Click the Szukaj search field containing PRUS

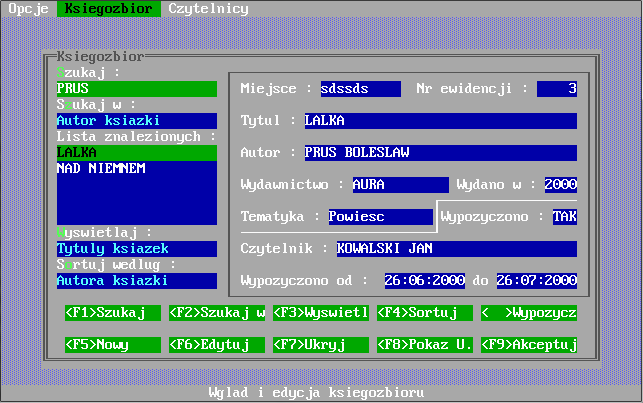pyautogui.click(x=136, y=89)
